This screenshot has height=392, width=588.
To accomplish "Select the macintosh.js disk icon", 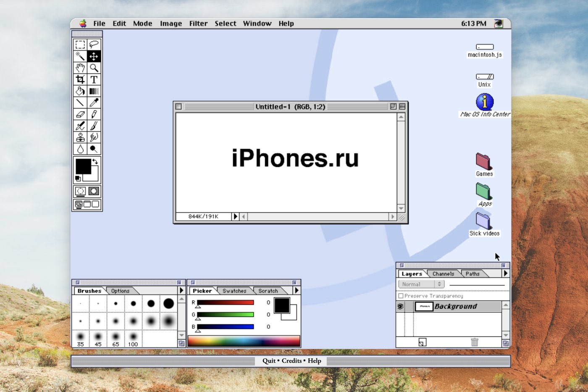I will 485,47.
